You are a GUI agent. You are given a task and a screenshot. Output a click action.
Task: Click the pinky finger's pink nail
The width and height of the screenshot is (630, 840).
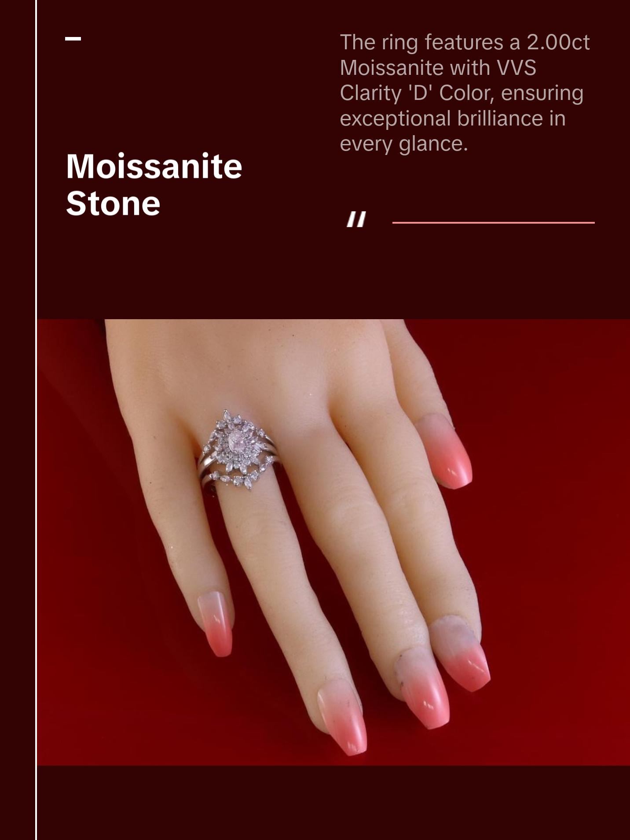tap(215, 624)
